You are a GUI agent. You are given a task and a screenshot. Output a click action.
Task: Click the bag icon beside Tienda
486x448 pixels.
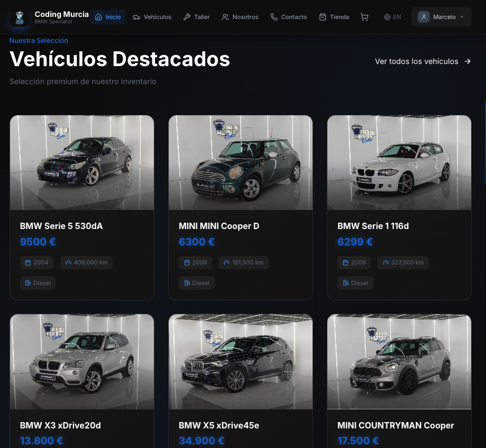coord(323,17)
